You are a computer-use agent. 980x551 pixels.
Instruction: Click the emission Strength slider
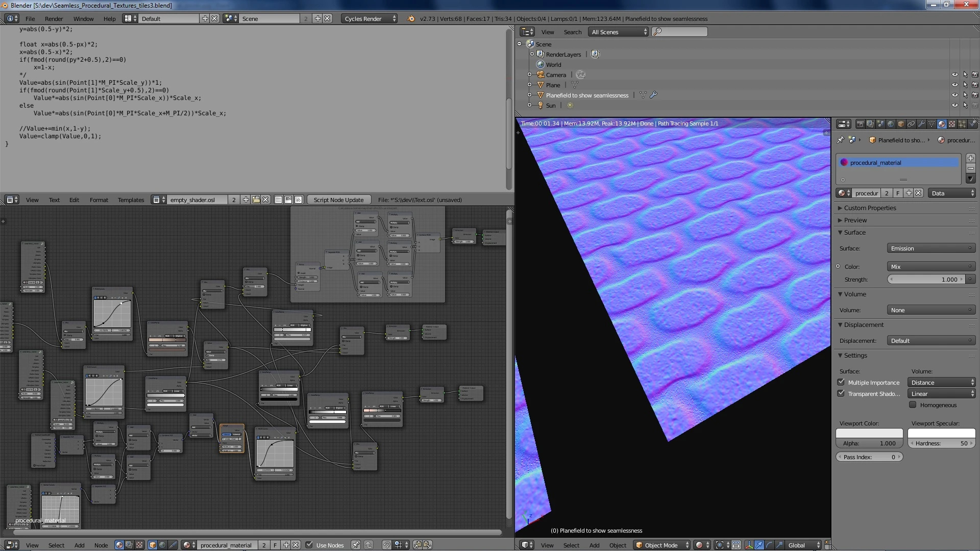coord(926,280)
